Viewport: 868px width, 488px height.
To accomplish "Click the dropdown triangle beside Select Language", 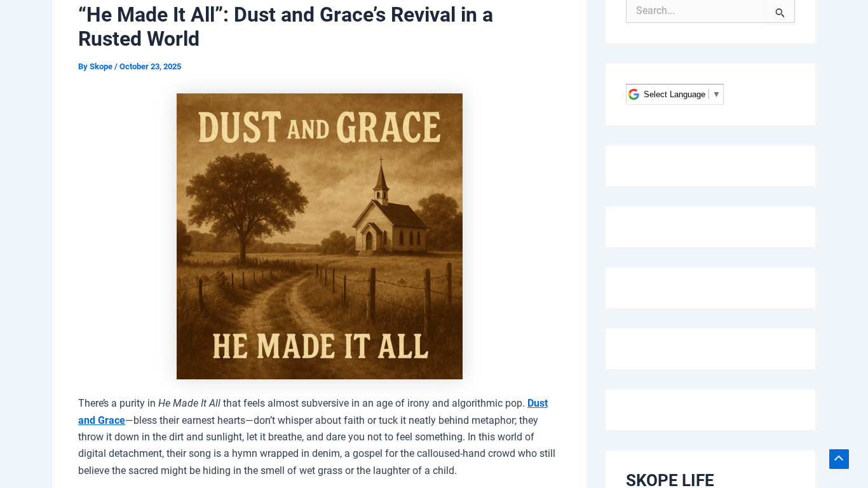I will coord(716,95).
